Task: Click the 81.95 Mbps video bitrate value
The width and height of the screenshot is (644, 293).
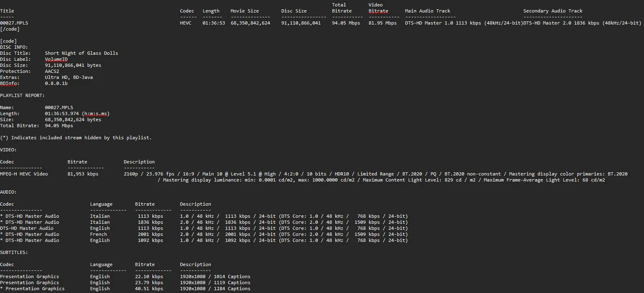Action: pyautogui.click(x=382, y=23)
